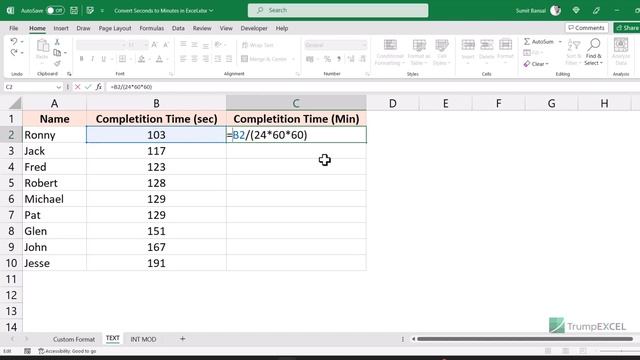Open the Insert ribbon tab
Viewport: 640px width, 360px height.
pyautogui.click(x=61, y=28)
